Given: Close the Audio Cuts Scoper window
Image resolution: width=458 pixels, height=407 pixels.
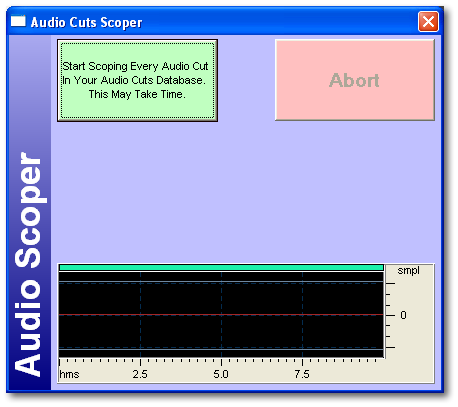Looking at the screenshot, I should 428,22.
